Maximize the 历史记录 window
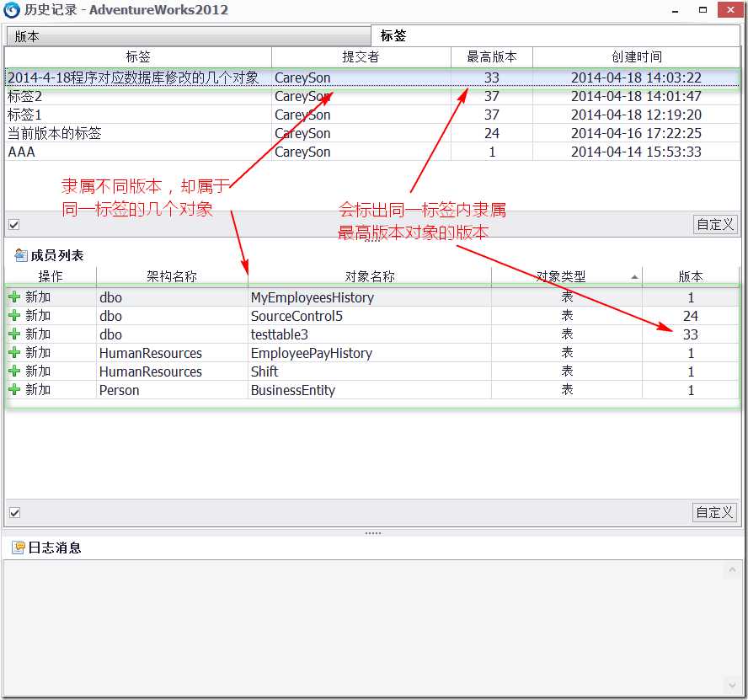The image size is (748, 700). pyautogui.click(x=703, y=9)
